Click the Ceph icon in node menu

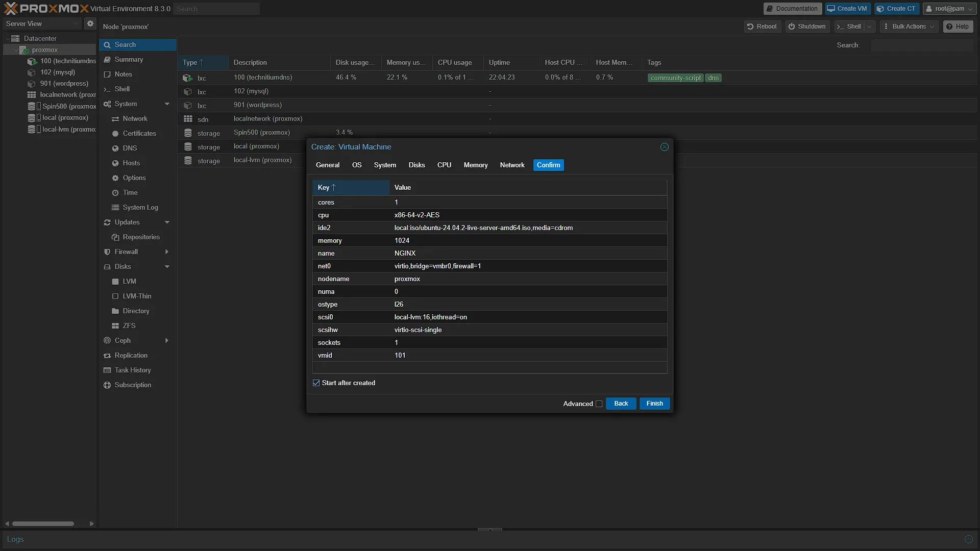(x=107, y=341)
